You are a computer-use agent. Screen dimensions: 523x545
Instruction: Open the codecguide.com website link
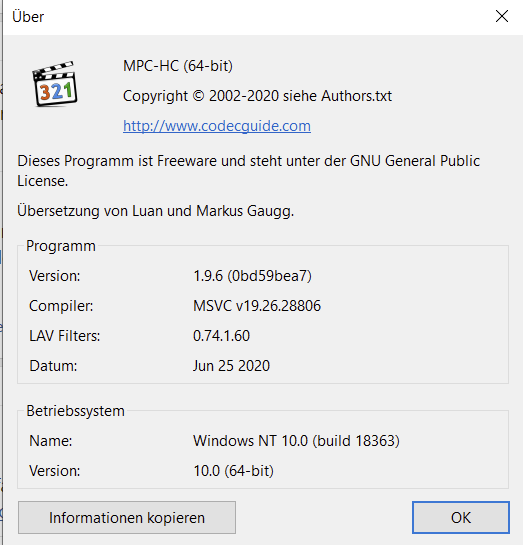click(x=217, y=126)
